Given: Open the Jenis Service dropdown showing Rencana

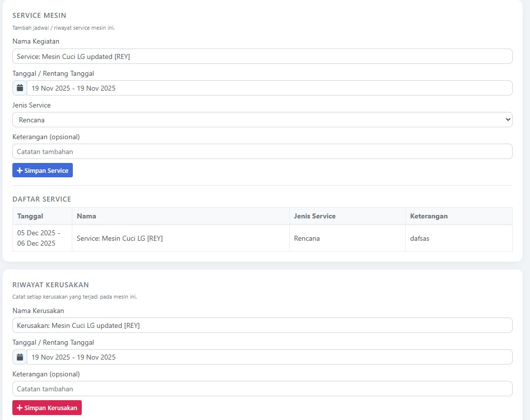Looking at the screenshot, I should (x=262, y=120).
